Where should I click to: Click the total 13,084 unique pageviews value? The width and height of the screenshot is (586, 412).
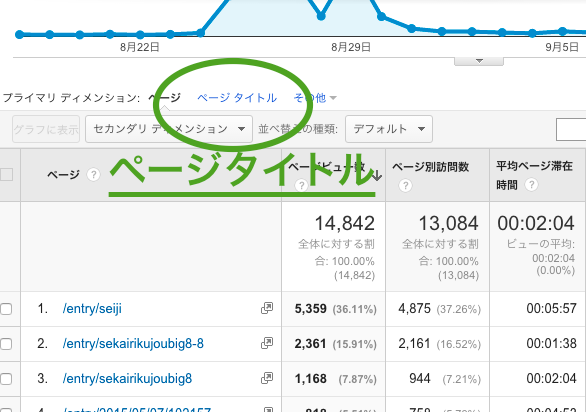(x=448, y=223)
